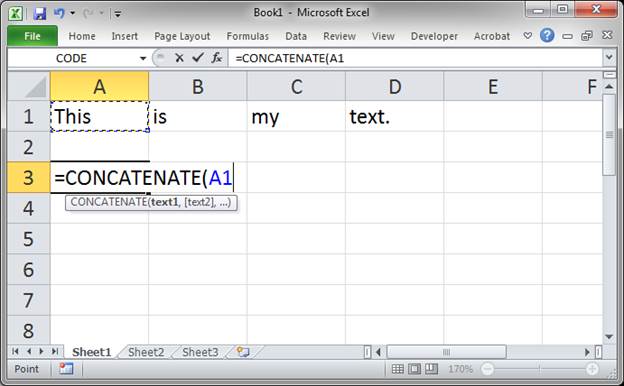This screenshot has width=624, height=386.
Task: Start macro recording icon in status bar
Action: 66,369
